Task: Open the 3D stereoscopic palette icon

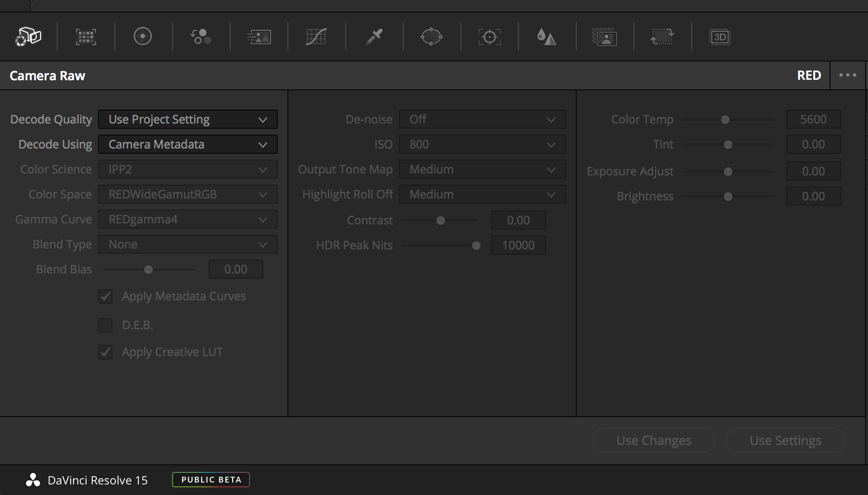Action: click(720, 37)
